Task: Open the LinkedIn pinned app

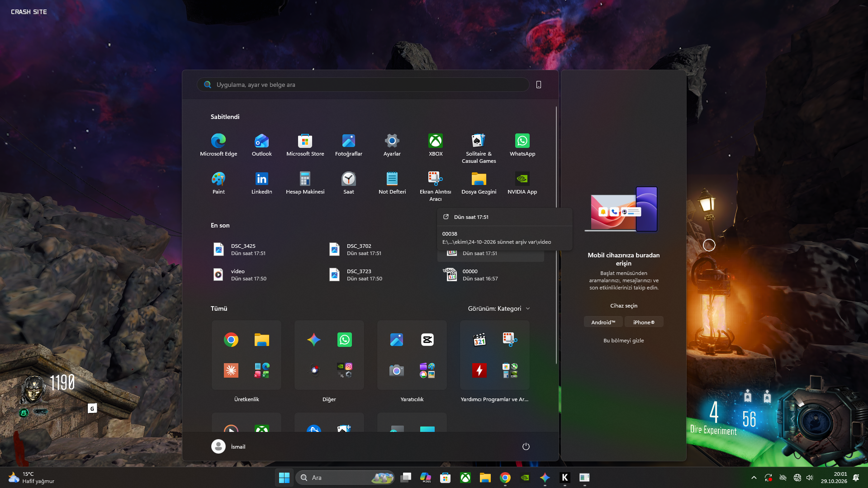Action: [x=262, y=183]
